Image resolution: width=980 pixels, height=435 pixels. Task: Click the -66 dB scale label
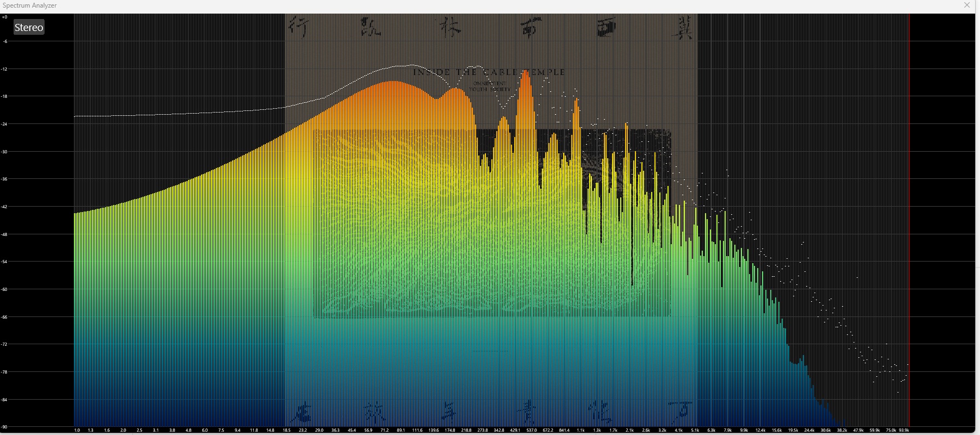tap(5, 317)
